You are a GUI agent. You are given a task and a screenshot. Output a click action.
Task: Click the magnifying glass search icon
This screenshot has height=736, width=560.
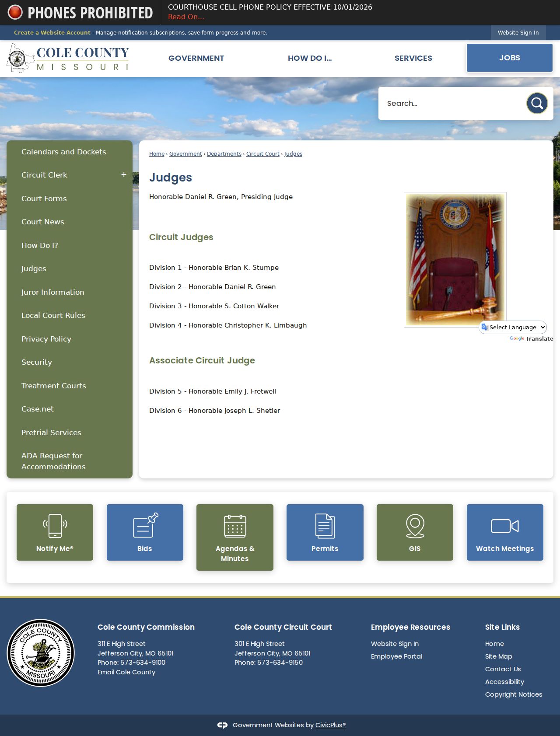pyautogui.click(x=537, y=103)
